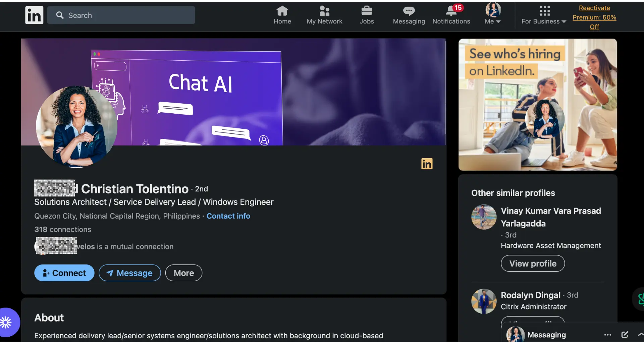Open messaging overlay three-dot options
This screenshot has height=342, width=644.
coord(607,335)
